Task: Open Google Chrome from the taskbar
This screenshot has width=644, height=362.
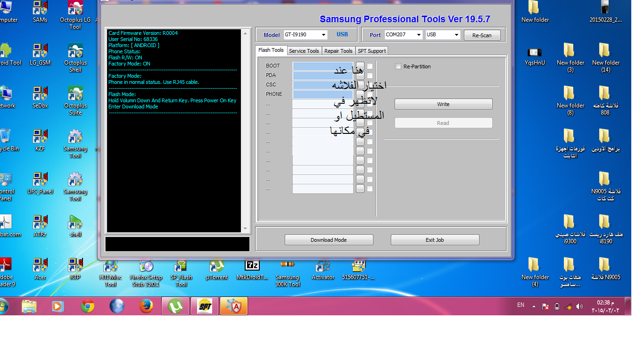Action: [87, 306]
